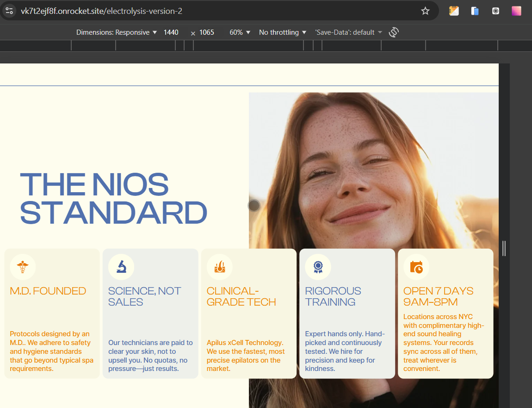
Task: Click the viewport height field showing 1065
Action: pyautogui.click(x=207, y=32)
